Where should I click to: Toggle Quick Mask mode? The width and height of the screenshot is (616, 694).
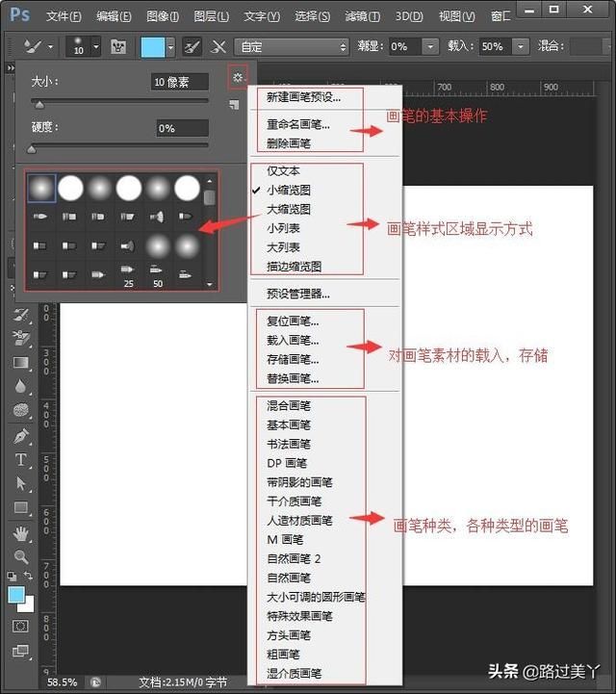pyautogui.click(x=20, y=627)
